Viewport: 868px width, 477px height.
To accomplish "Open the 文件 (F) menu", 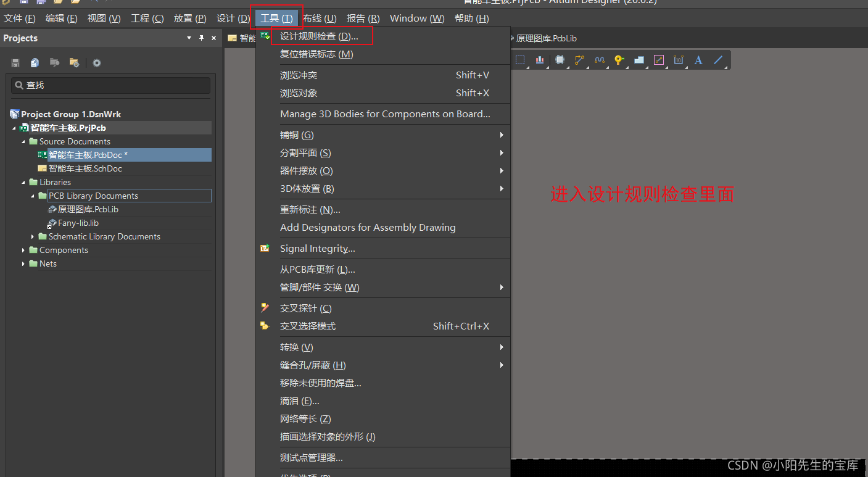I will (x=20, y=19).
